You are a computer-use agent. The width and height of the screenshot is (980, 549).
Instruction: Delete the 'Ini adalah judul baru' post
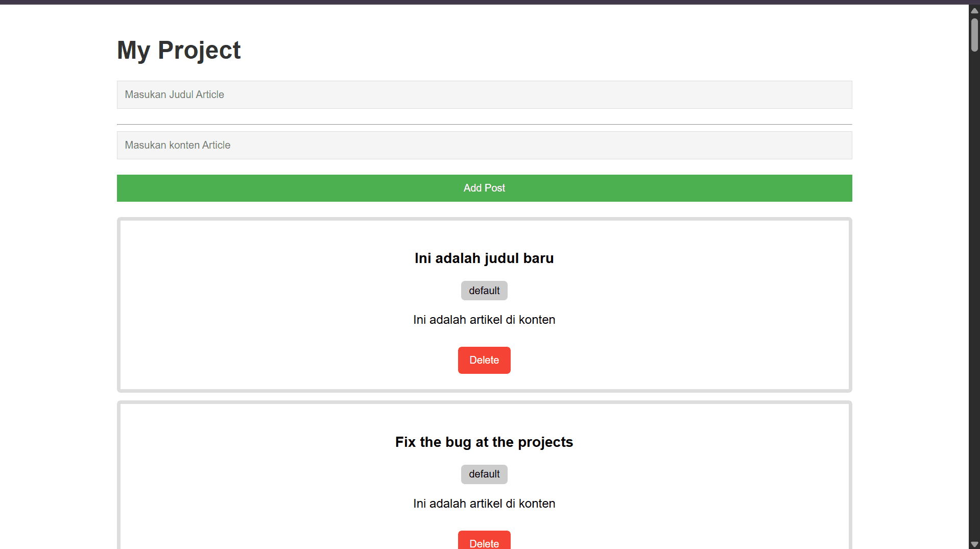484,360
